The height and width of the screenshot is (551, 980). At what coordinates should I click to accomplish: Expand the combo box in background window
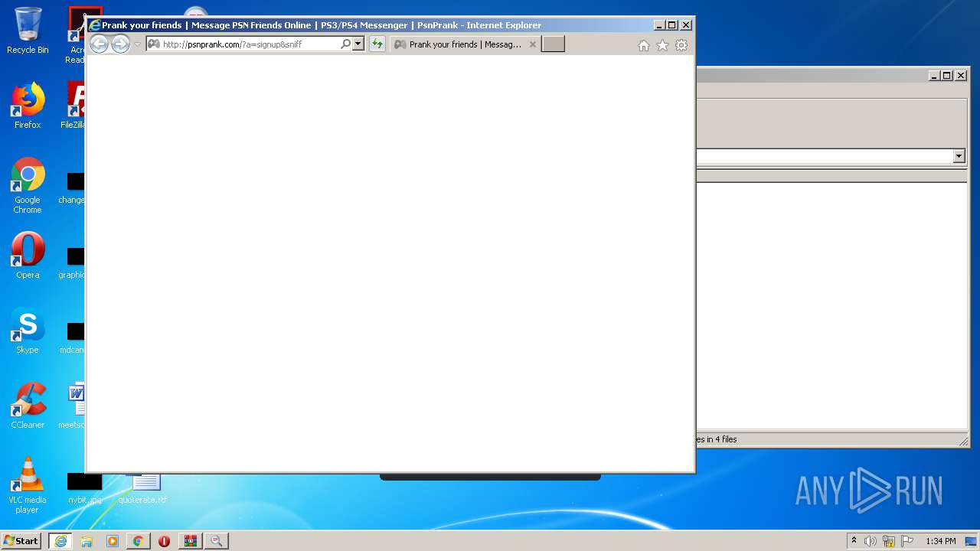[959, 156]
